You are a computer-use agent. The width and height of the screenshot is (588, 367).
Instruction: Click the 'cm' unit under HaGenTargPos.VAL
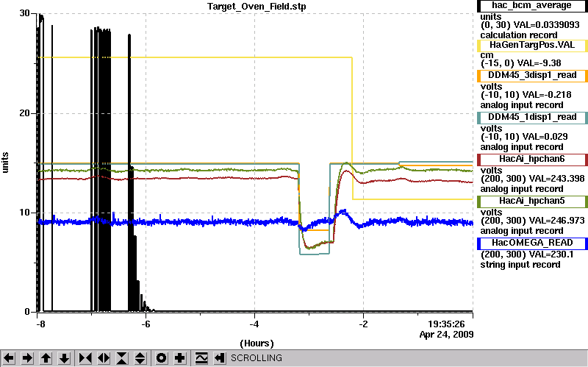pyautogui.click(x=487, y=55)
